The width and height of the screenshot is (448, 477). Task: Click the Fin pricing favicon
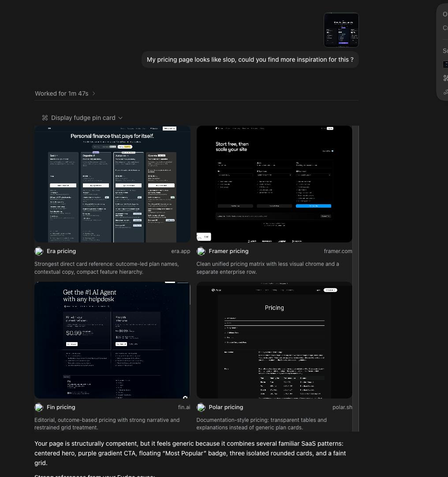39,407
